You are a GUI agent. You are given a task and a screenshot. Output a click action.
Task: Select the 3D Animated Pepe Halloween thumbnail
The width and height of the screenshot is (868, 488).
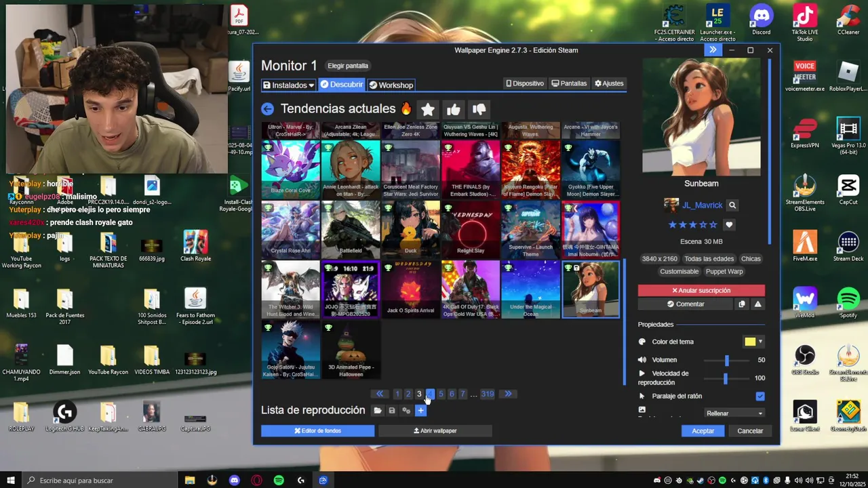(x=351, y=350)
